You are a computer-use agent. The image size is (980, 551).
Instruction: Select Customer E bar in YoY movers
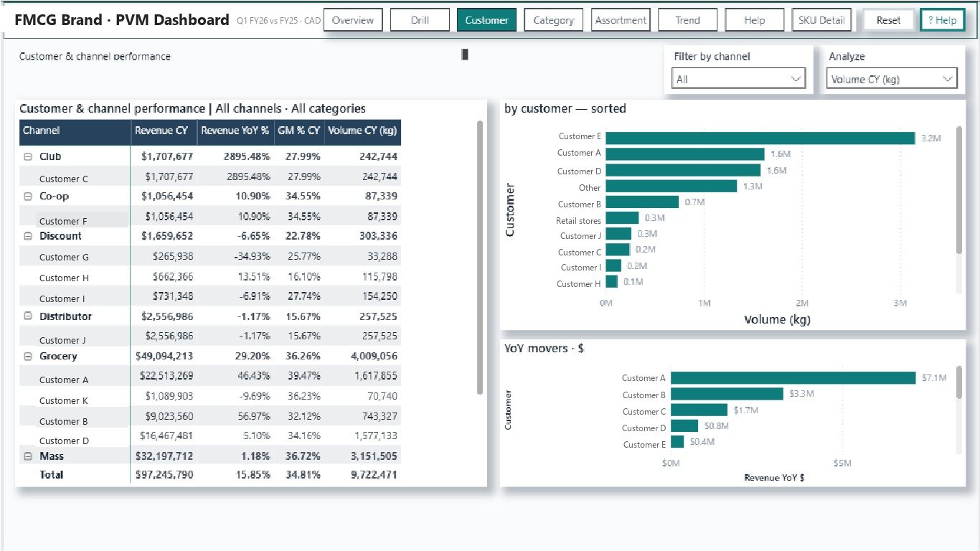678,443
